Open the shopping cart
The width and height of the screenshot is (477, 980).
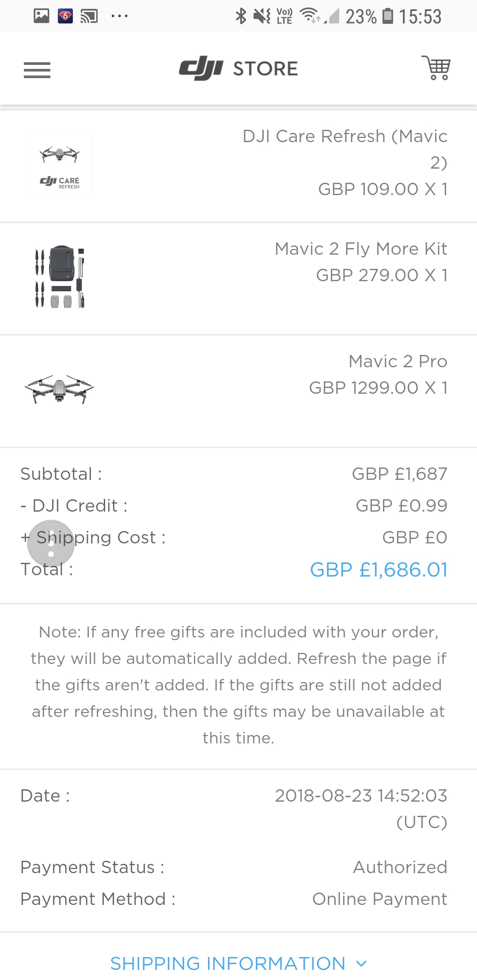pyautogui.click(x=436, y=68)
